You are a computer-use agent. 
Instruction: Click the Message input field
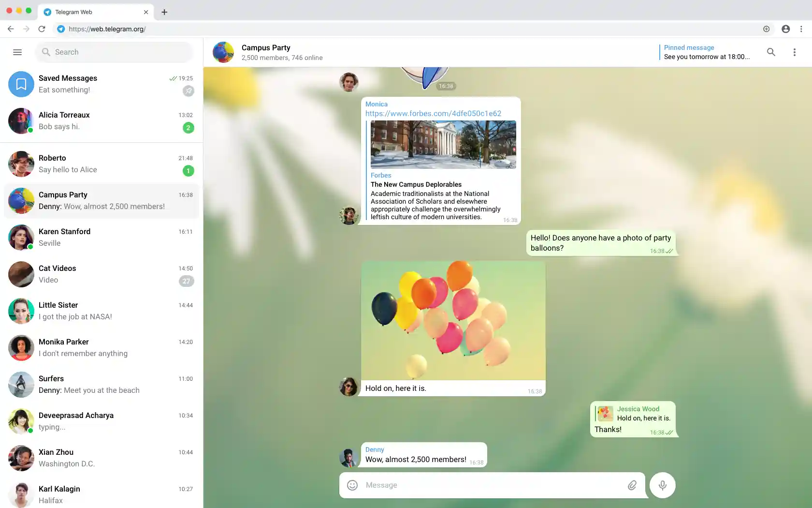point(483,485)
